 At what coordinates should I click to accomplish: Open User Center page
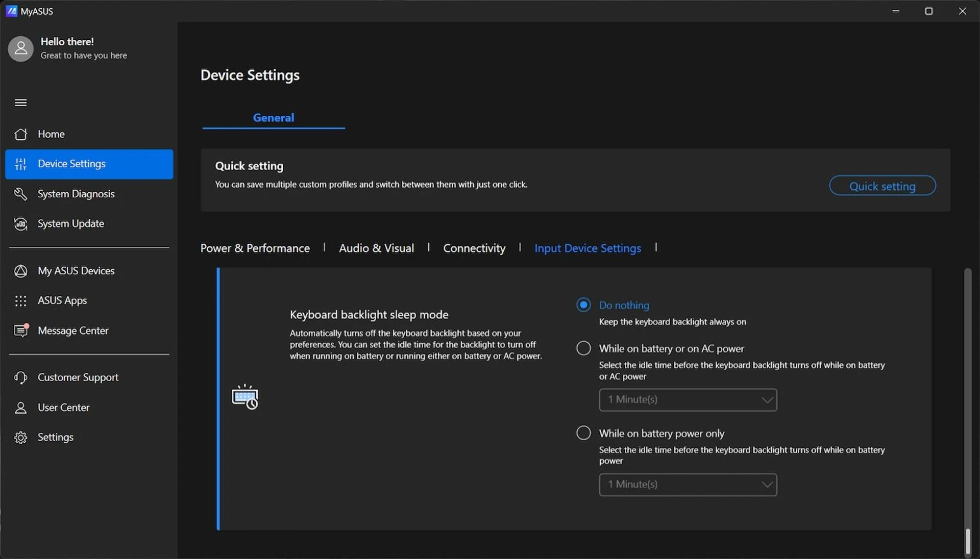89,408
